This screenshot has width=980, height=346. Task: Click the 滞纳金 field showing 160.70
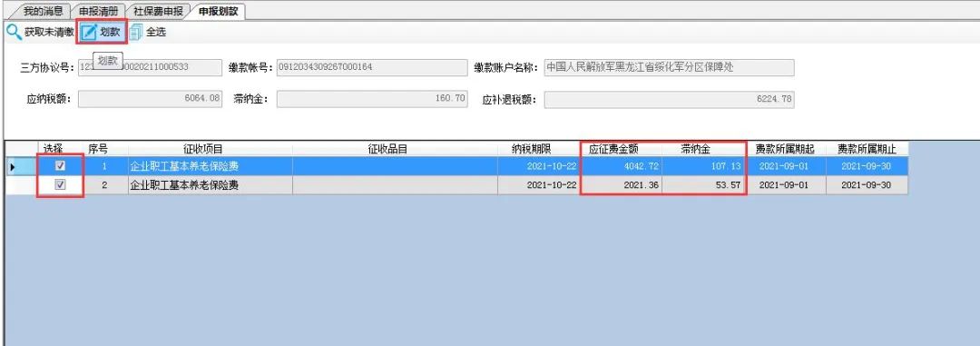[372, 99]
